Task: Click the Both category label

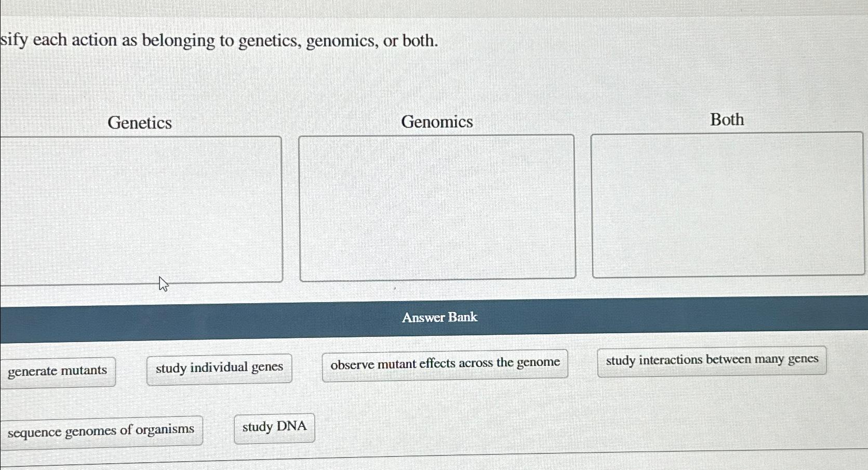Action: 726,120
